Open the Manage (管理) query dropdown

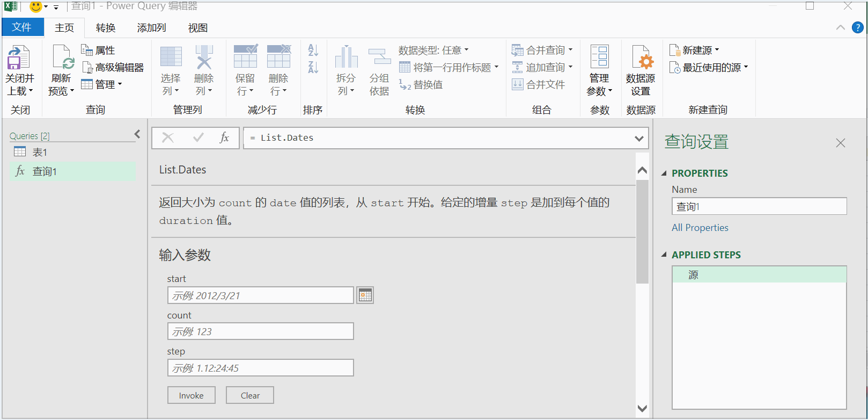coord(101,84)
